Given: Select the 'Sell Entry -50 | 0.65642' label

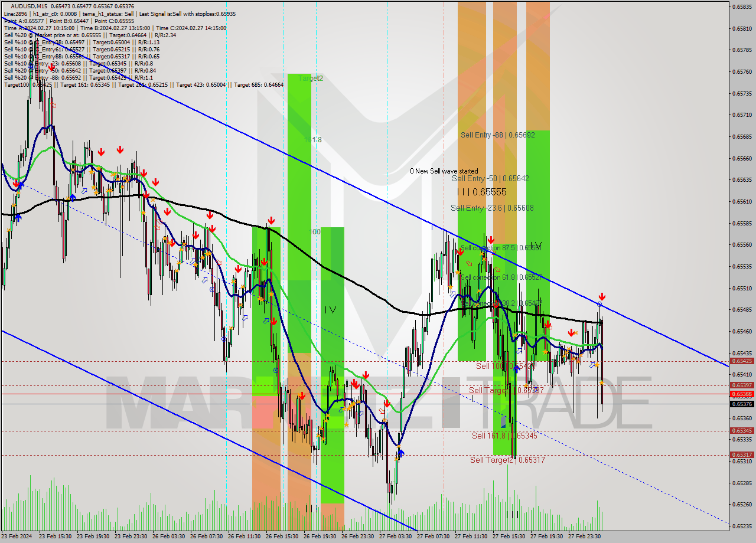Looking at the screenshot, I should pos(490,178).
